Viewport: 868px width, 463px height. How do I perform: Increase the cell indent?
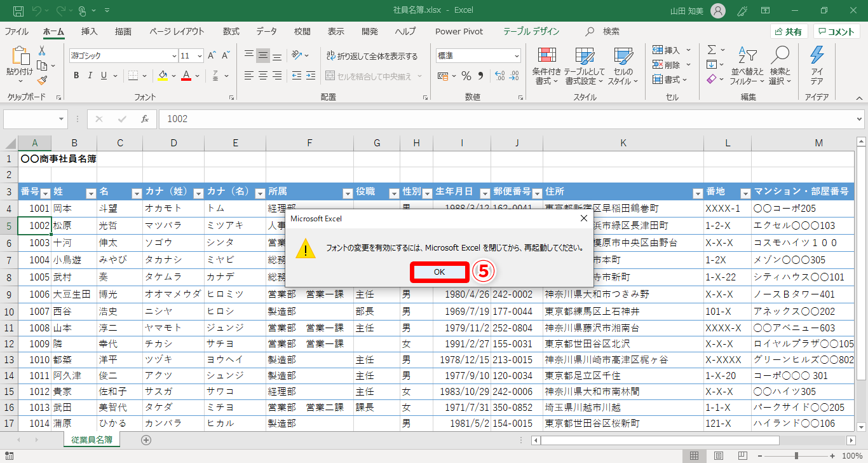[310, 76]
